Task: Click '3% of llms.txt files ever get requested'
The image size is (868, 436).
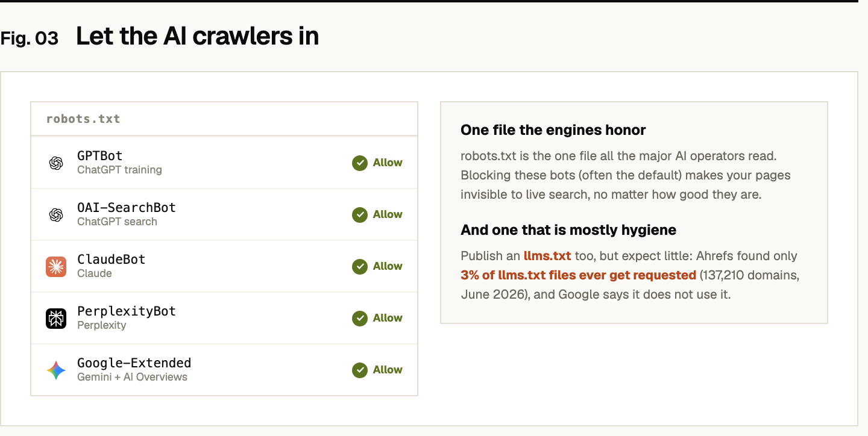Action: click(579, 275)
